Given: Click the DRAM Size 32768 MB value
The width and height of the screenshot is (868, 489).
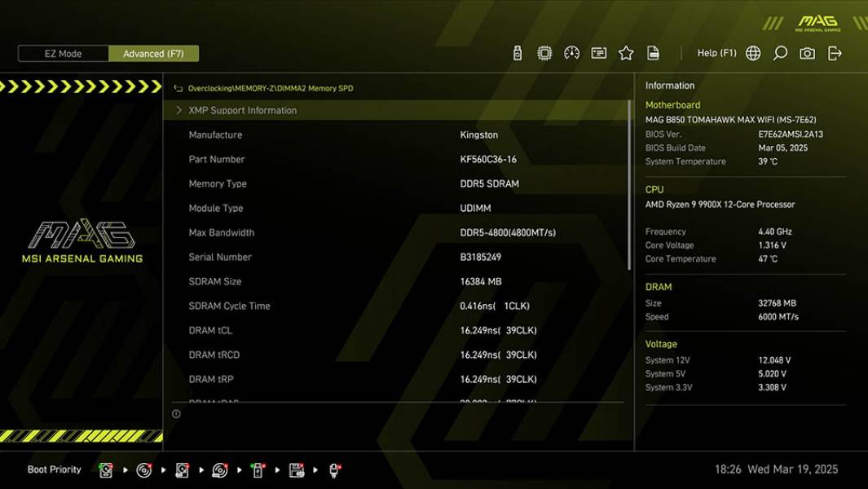Looking at the screenshot, I should 778,303.
